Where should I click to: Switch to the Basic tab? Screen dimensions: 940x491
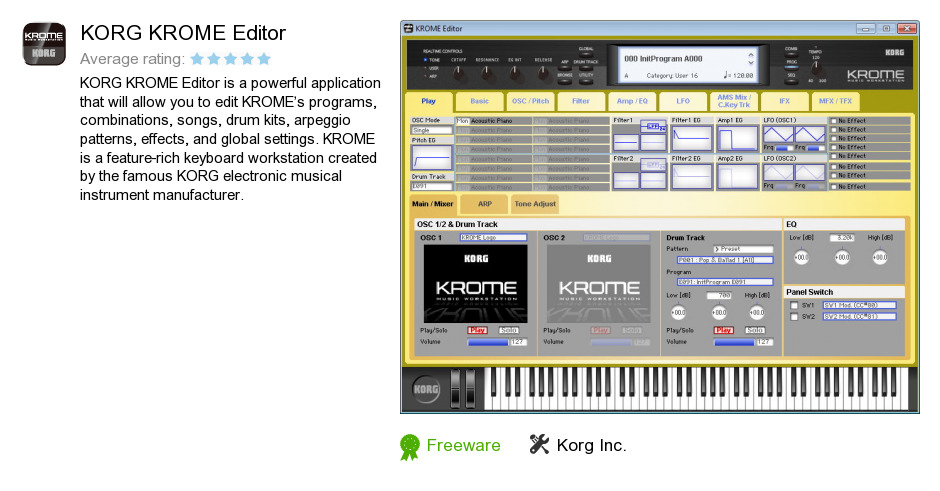(x=479, y=101)
